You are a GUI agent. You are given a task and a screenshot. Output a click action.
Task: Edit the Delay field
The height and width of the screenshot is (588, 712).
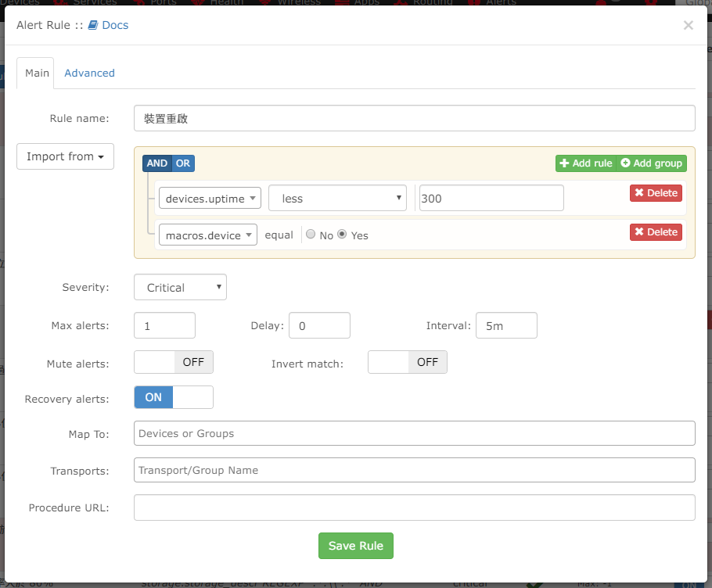pos(319,325)
